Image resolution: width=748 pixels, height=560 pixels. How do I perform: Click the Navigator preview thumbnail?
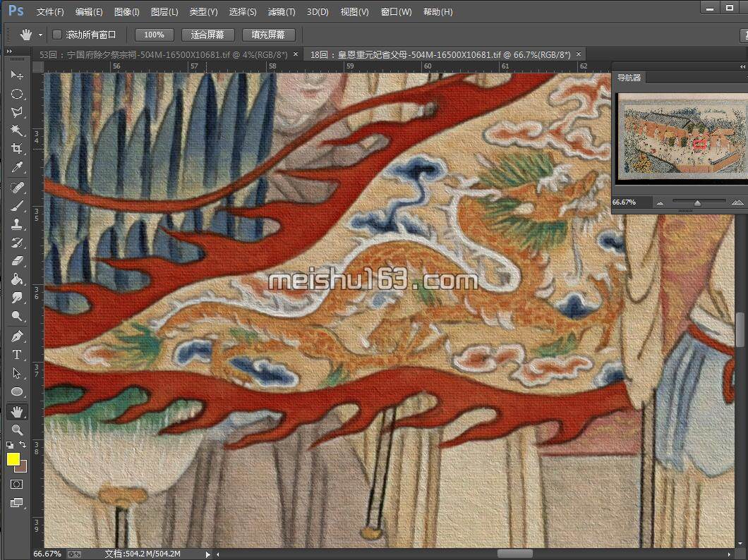pos(682,138)
